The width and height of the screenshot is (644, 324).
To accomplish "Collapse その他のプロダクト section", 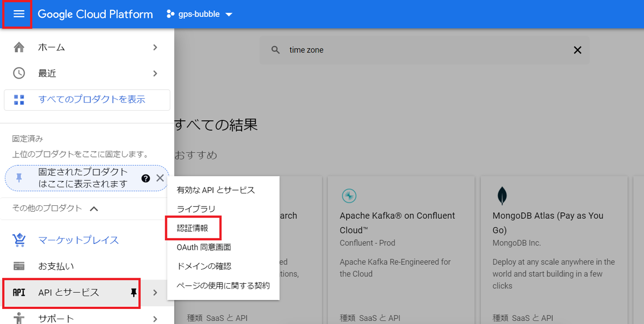I will pyautogui.click(x=93, y=208).
